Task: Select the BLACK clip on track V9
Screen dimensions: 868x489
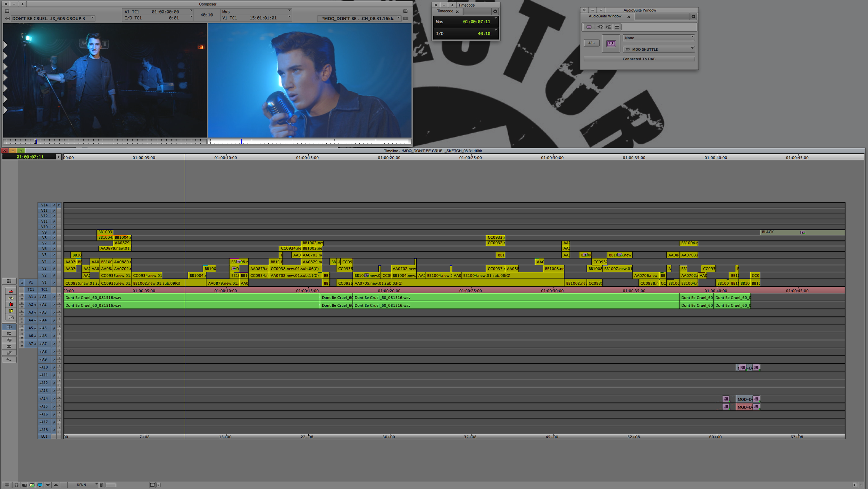Action: [x=802, y=232]
